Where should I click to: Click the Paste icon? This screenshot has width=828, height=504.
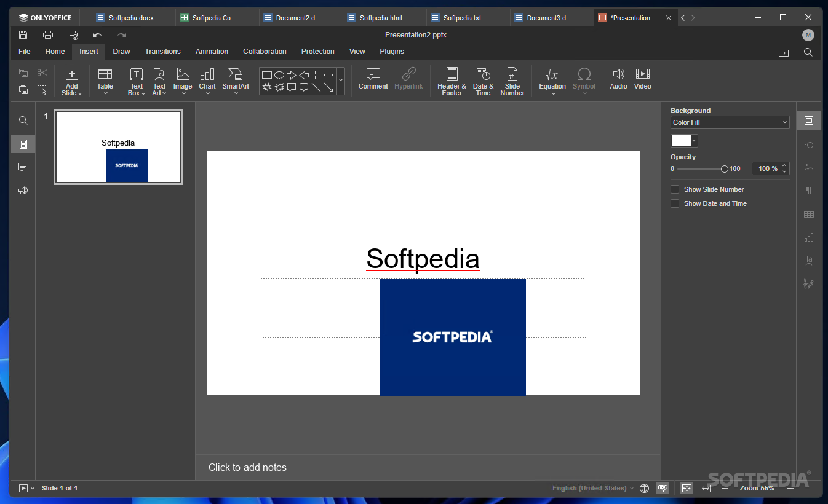[x=23, y=90]
